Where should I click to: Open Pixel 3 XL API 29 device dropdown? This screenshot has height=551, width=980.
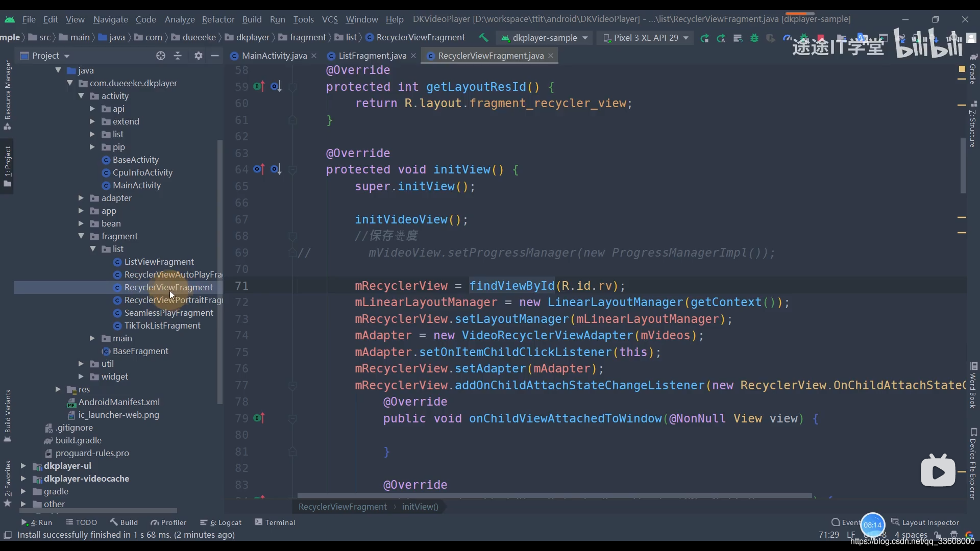tap(645, 38)
